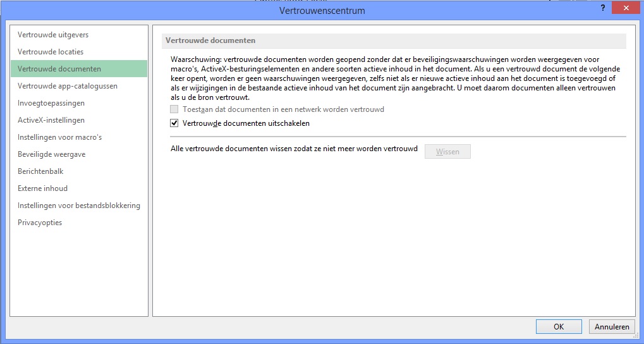Toggle the network documents trust checkbox
This screenshot has height=344, width=644.
pyautogui.click(x=174, y=109)
